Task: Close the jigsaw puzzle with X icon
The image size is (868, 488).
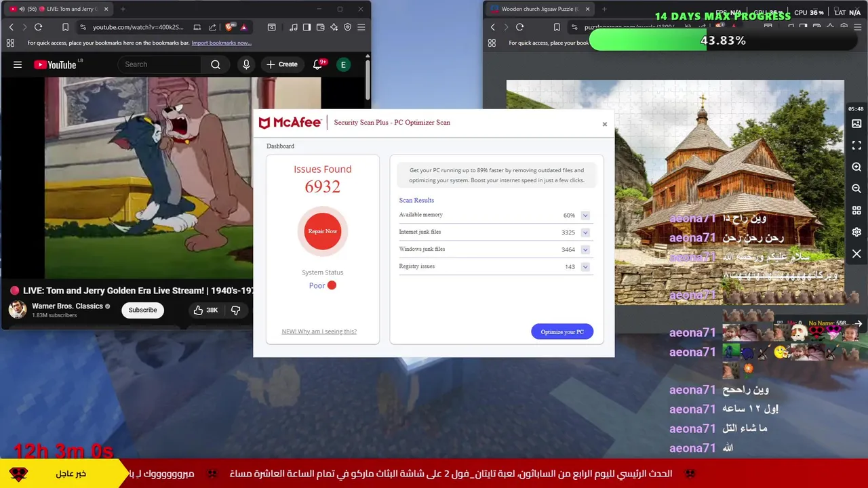Action: click(x=856, y=254)
